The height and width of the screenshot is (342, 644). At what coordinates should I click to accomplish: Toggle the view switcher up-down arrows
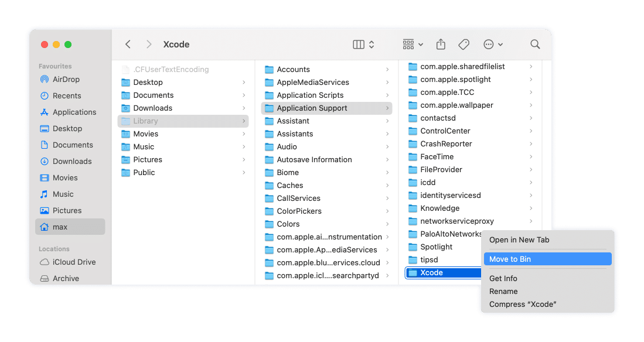click(x=372, y=45)
